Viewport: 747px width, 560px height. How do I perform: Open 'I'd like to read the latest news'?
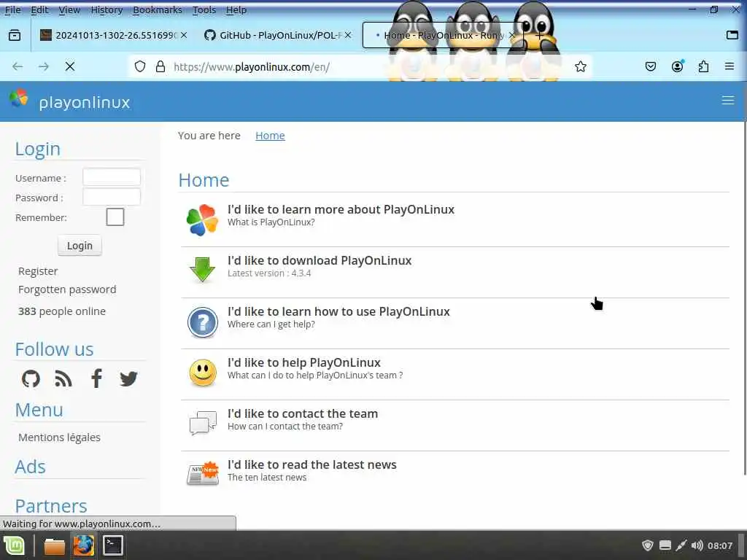click(x=312, y=464)
